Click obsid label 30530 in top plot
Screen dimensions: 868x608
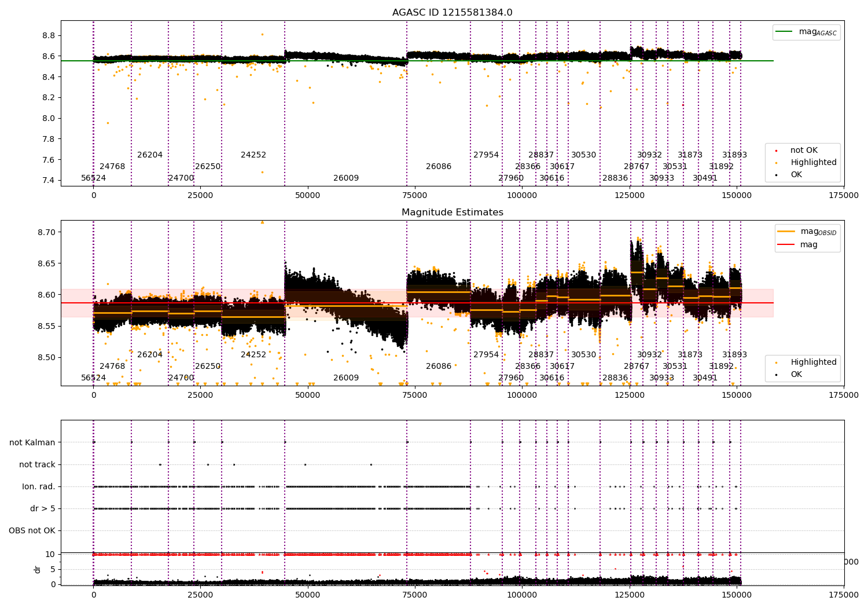pos(583,155)
